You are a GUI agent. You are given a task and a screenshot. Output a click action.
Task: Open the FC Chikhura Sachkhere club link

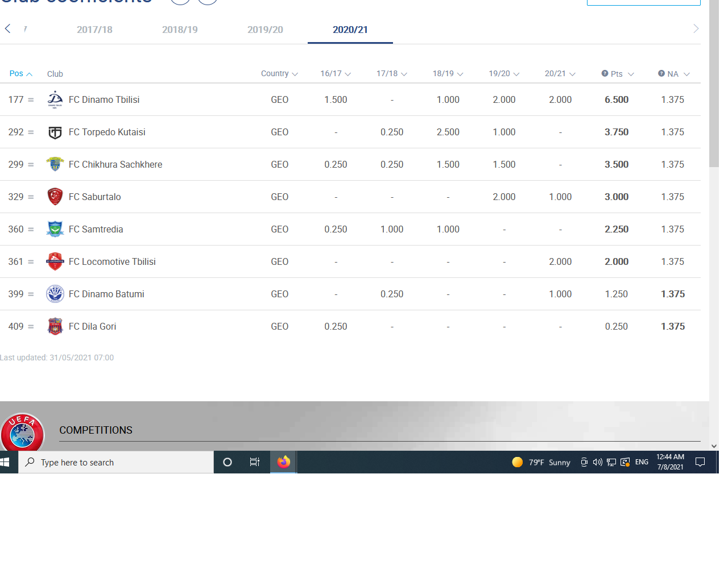[115, 164]
